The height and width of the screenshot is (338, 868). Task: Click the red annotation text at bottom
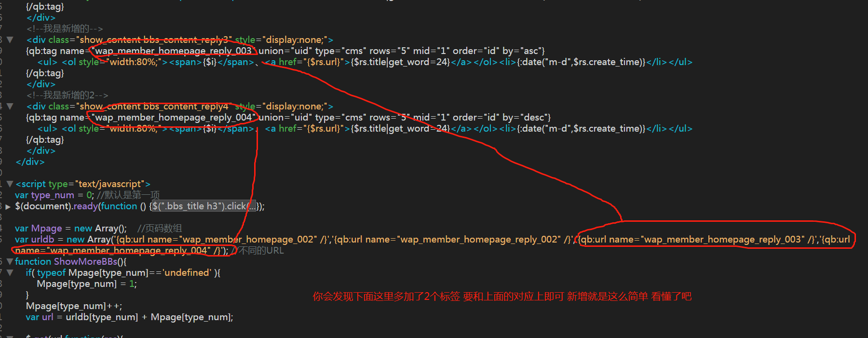pos(502,297)
